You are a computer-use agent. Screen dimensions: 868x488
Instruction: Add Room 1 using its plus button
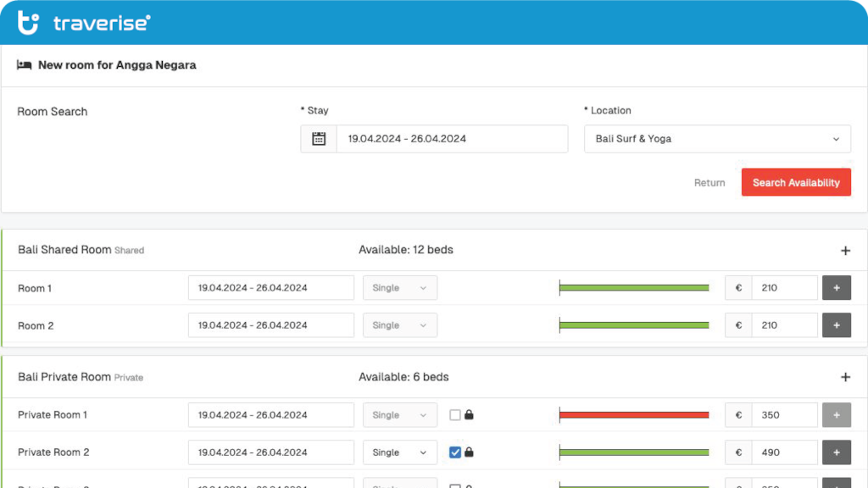tap(836, 288)
